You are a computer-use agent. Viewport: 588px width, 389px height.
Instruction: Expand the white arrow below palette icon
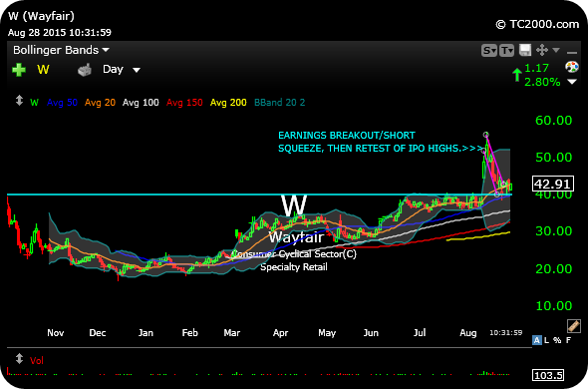[x=572, y=82]
